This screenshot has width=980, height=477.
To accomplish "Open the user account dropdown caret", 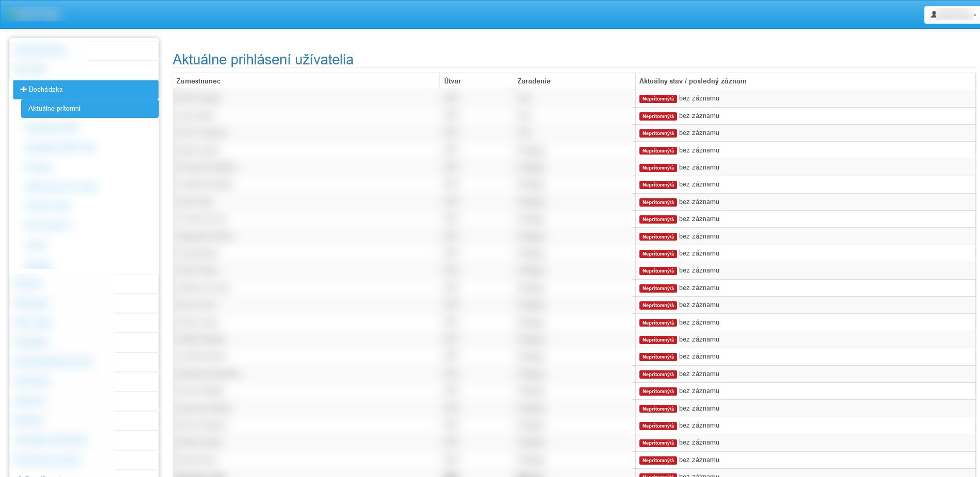I will (974, 15).
